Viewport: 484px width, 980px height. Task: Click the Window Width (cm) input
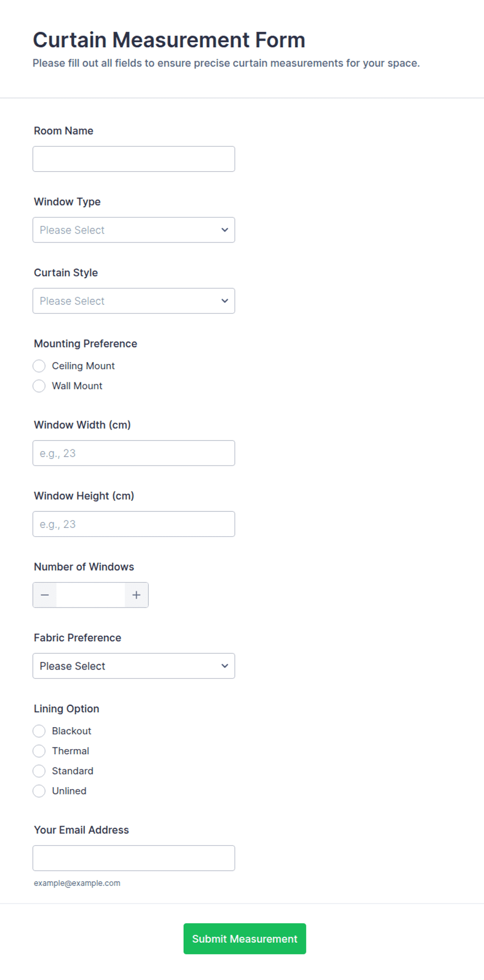click(x=134, y=453)
